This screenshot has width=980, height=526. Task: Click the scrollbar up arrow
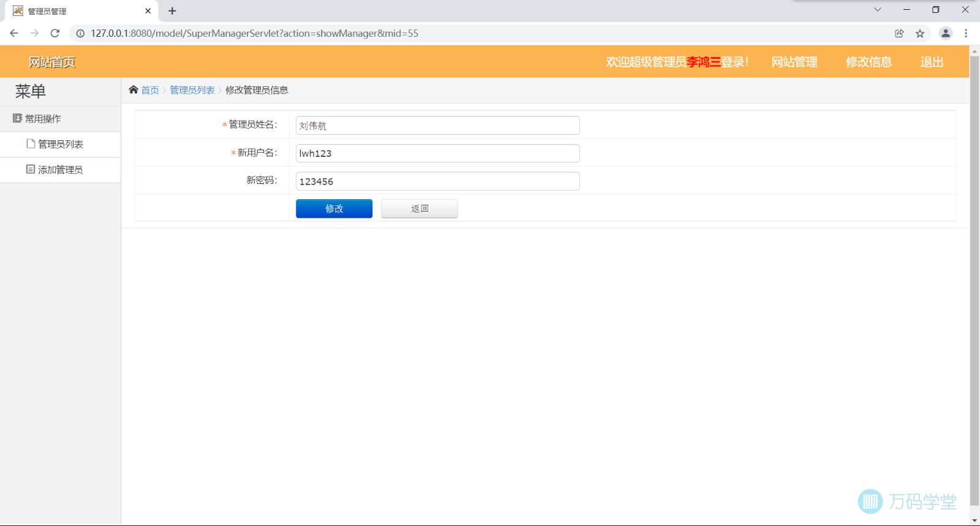(x=974, y=50)
